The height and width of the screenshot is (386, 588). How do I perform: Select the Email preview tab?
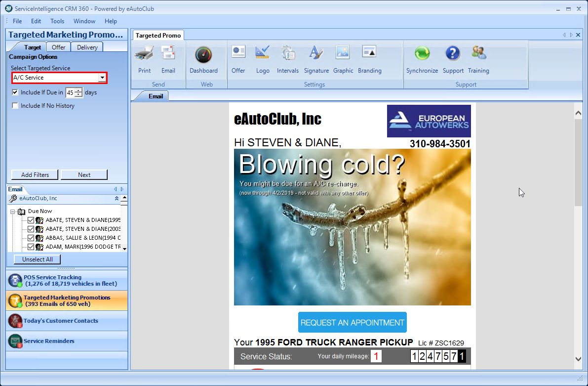click(156, 96)
